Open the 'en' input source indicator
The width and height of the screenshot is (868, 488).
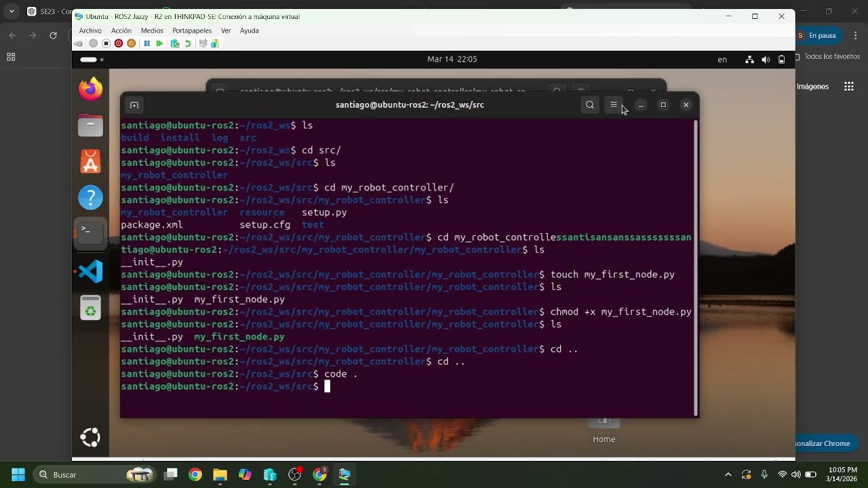(722, 60)
